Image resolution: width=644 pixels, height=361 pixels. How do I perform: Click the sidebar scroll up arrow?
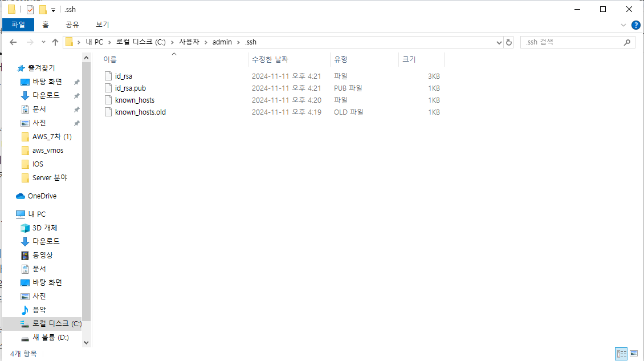[x=86, y=58]
